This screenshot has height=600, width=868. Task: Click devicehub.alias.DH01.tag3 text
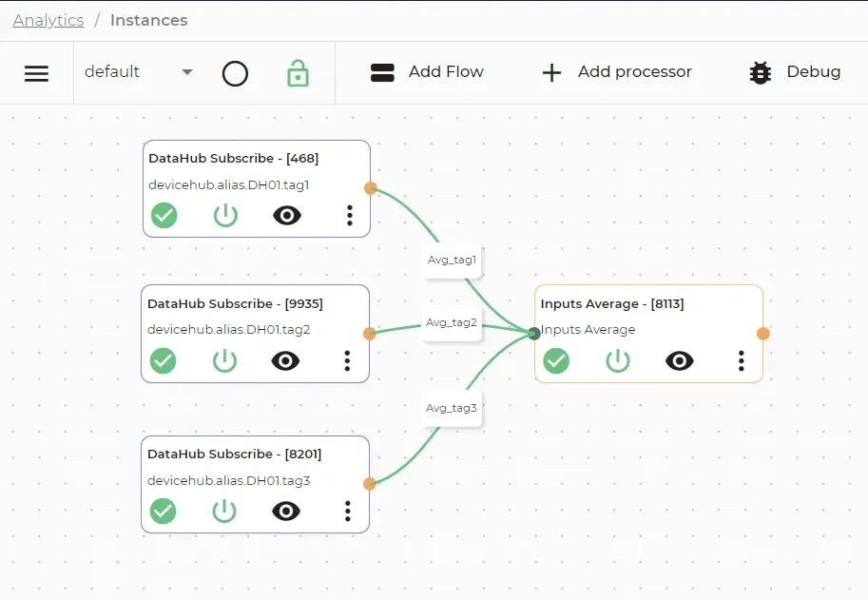tap(228, 480)
